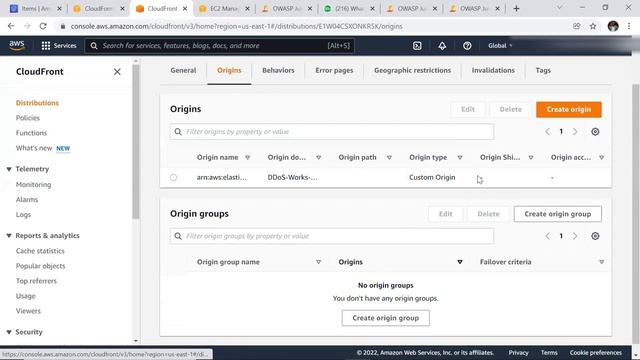
Task: Focus the AWS services search box
Action: [x=220, y=46]
